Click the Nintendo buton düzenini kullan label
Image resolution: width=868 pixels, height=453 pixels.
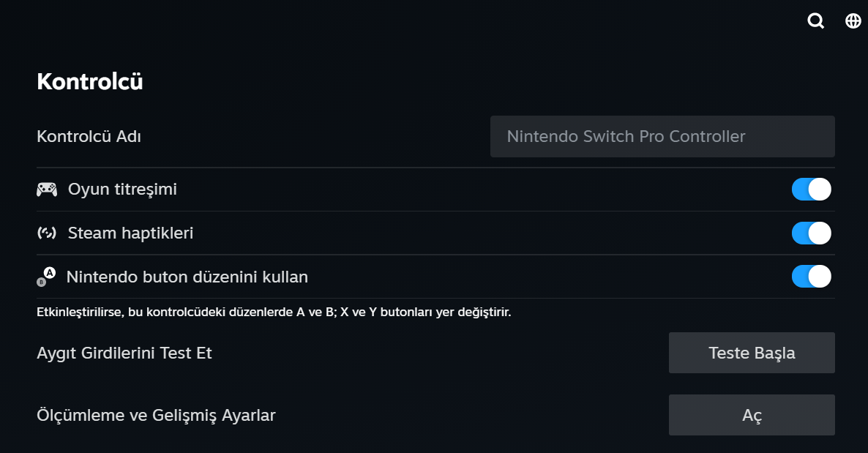pyautogui.click(x=187, y=277)
